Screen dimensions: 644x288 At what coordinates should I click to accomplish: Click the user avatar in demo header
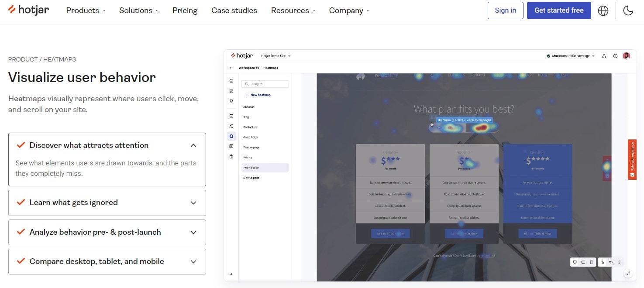[x=627, y=56]
